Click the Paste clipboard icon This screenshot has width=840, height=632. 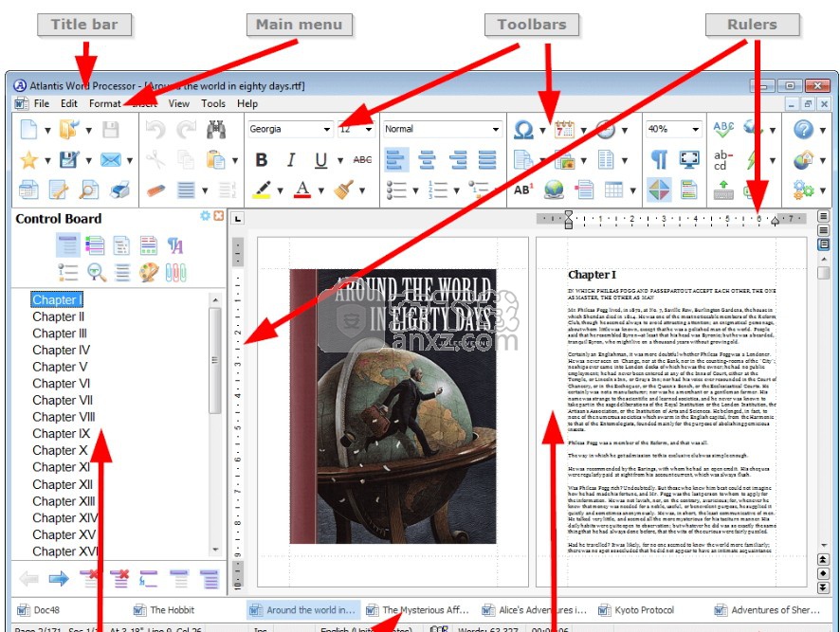pyautogui.click(x=216, y=159)
